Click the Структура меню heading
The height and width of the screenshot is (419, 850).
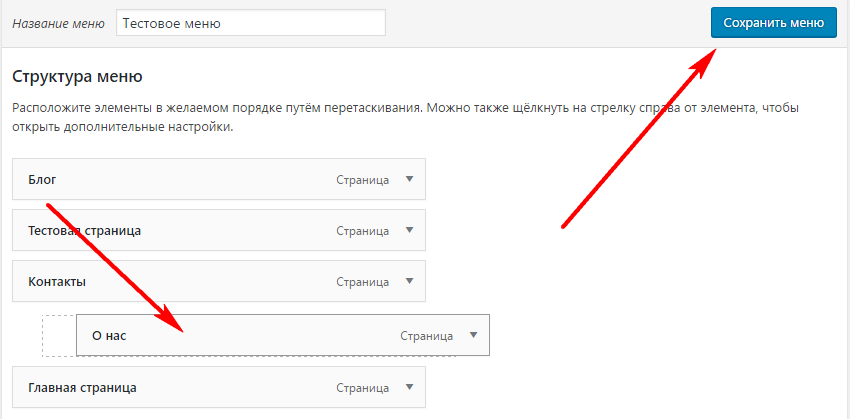(77, 76)
